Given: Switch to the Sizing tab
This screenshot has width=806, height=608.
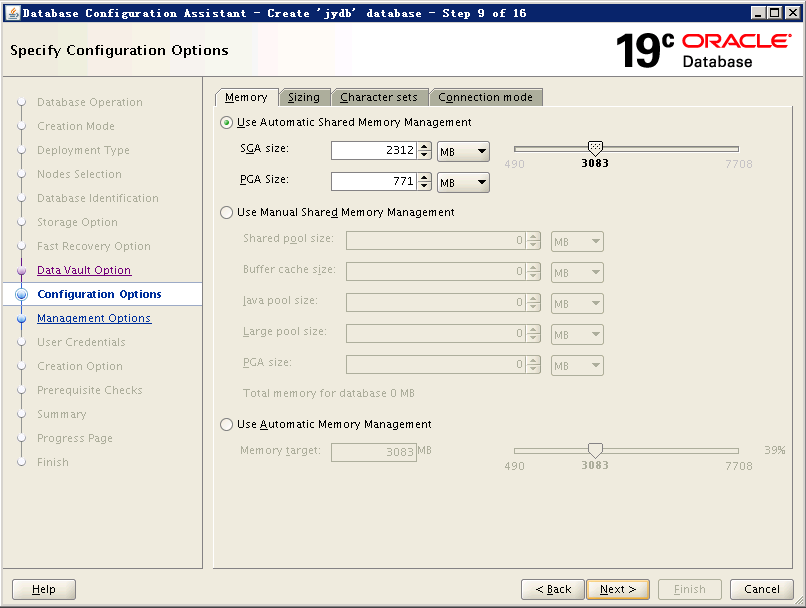Looking at the screenshot, I should tap(304, 97).
